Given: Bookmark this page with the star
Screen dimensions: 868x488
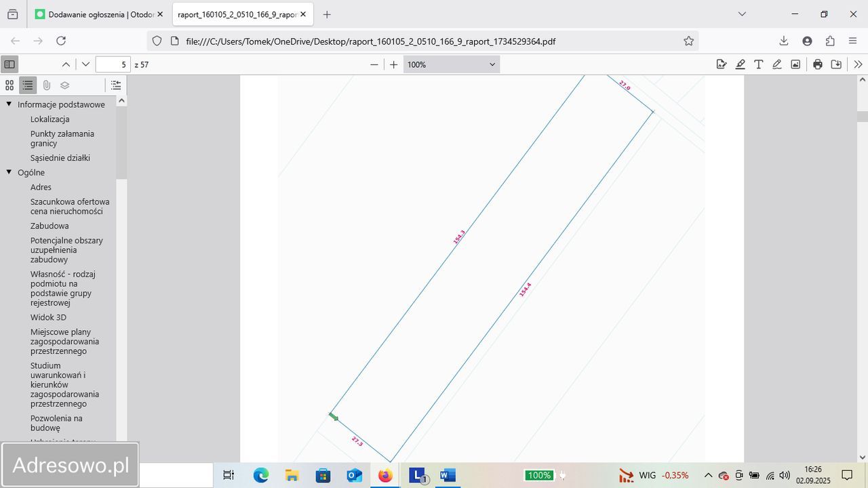Looking at the screenshot, I should tap(688, 41).
